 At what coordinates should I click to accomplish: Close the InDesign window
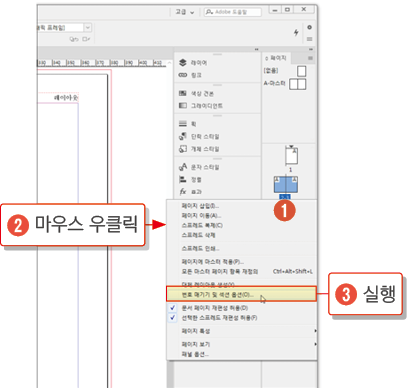304,10
